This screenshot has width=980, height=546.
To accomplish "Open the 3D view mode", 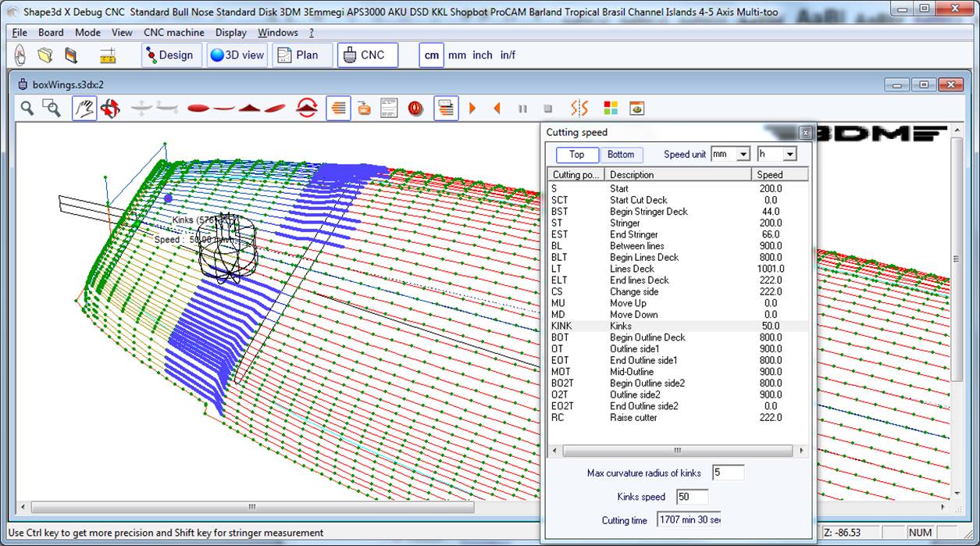I will pos(237,55).
